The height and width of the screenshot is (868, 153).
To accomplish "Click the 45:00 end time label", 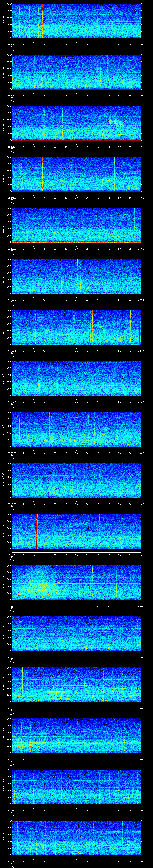I will click(x=141, y=708).
